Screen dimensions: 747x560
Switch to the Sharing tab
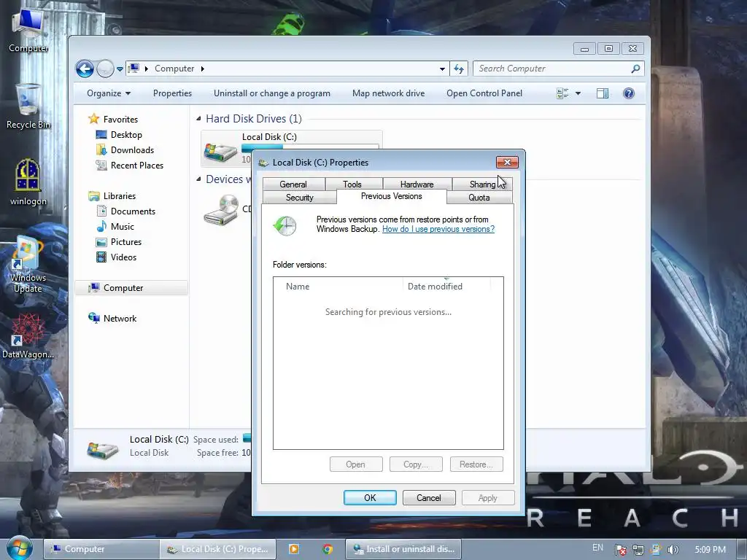tap(482, 184)
